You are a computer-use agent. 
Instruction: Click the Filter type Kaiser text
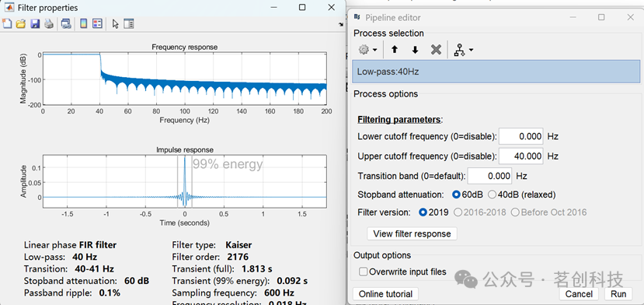(212, 245)
